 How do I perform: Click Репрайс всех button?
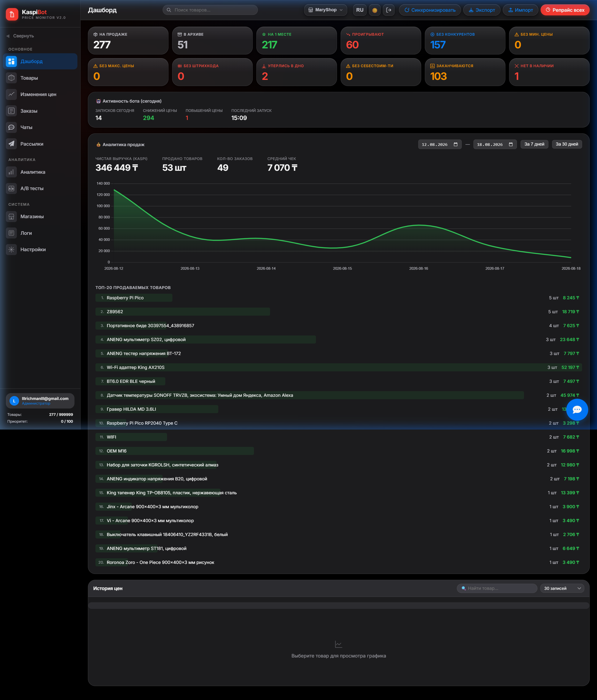click(x=565, y=10)
